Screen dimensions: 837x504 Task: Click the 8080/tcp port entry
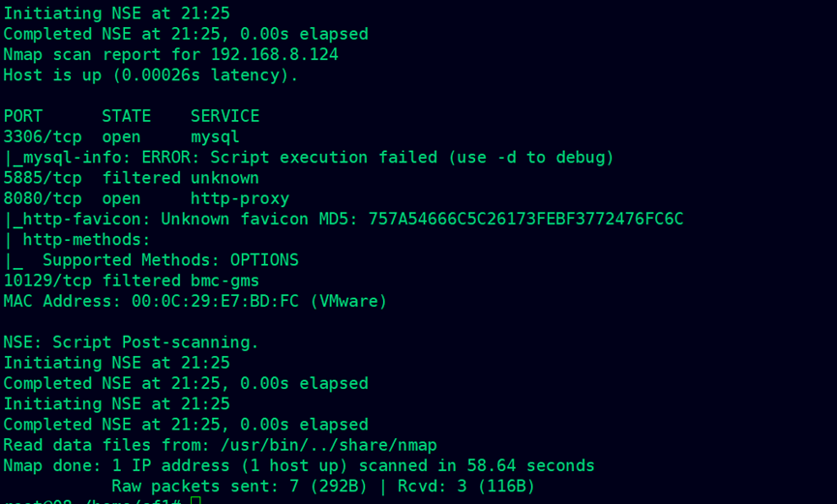pyautogui.click(x=43, y=198)
